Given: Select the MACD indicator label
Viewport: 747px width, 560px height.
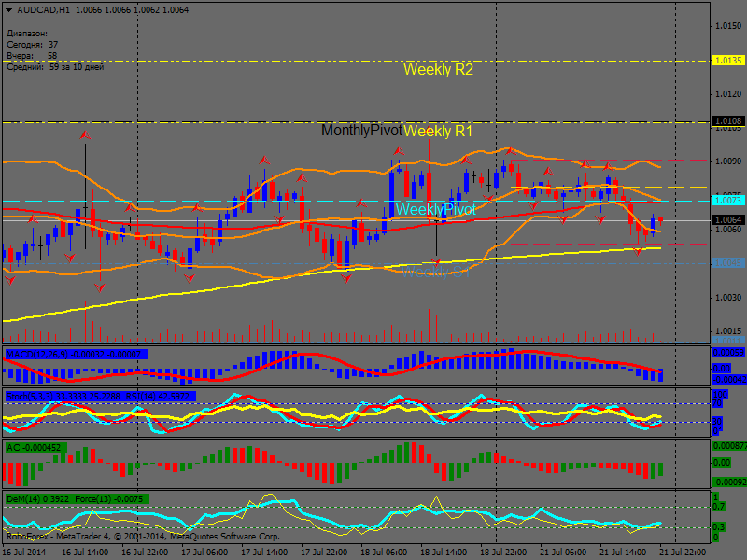Looking at the screenshot, I should click(x=75, y=354).
